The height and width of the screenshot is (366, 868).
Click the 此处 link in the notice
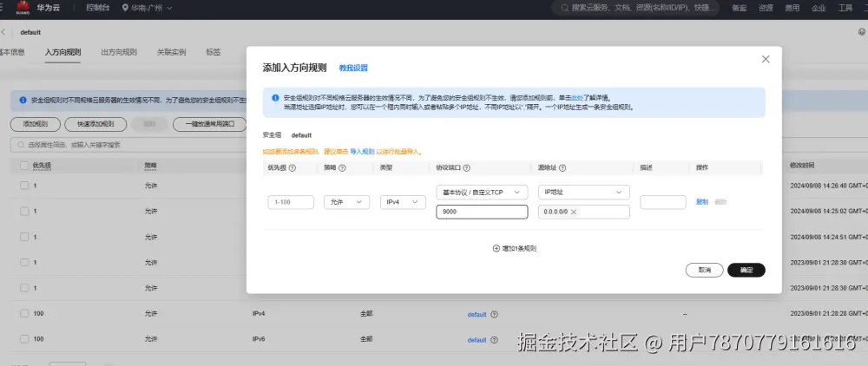tap(577, 97)
